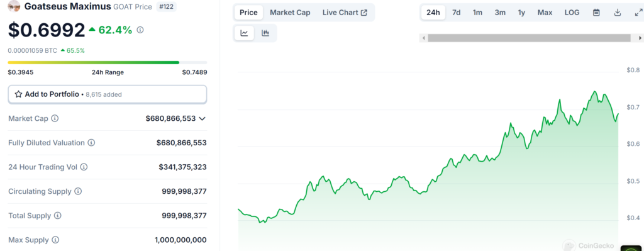The height and width of the screenshot is (251, 644).
Task: Select the Price tab
Action: [248, 13]
